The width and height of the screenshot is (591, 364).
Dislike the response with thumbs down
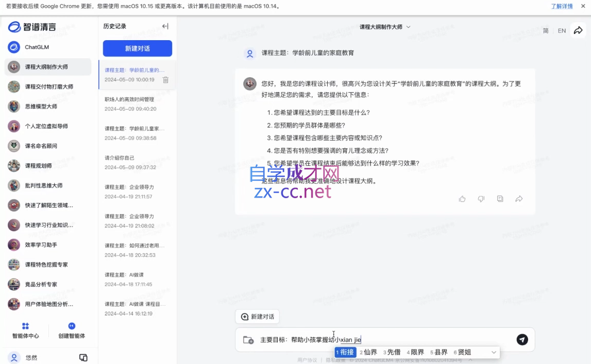481,199
